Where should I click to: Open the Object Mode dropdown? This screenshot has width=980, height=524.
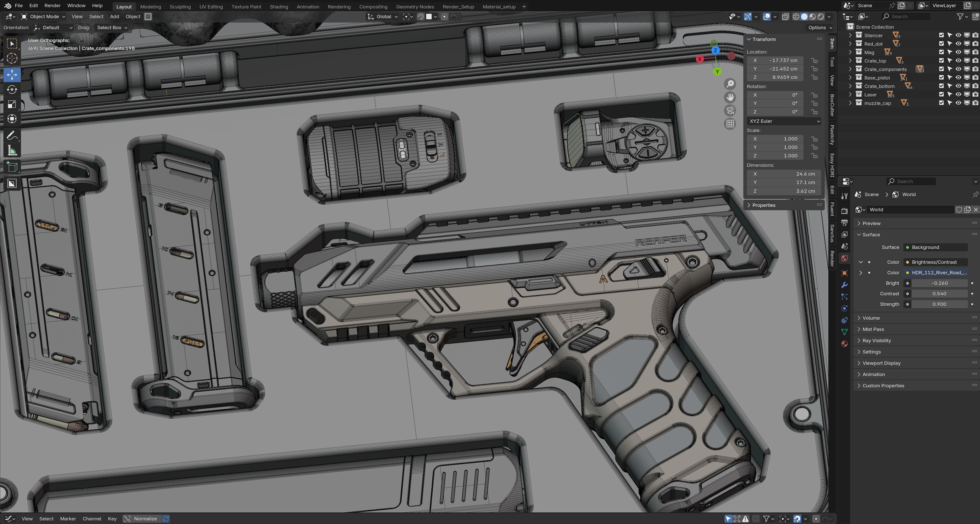click(x=43, y=16)
